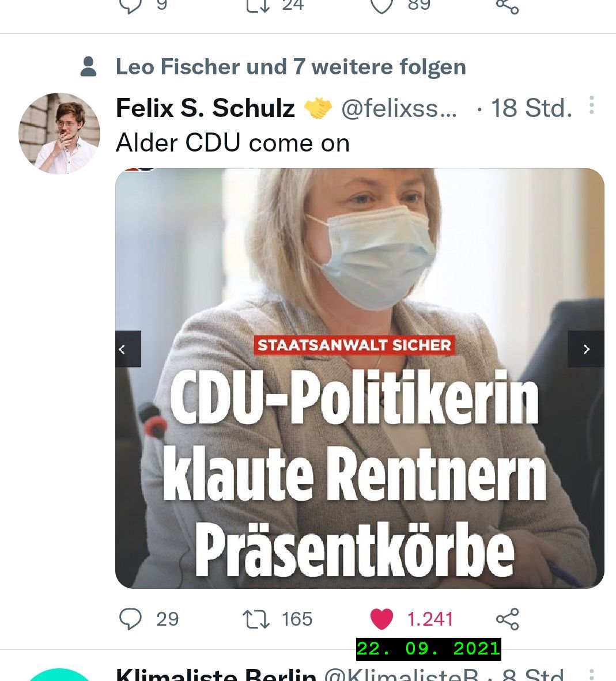Reply to the tweet above with 9 replies
Image resolution: width=616 pixels, height=681 pixels.
click(x=130, y=5)
